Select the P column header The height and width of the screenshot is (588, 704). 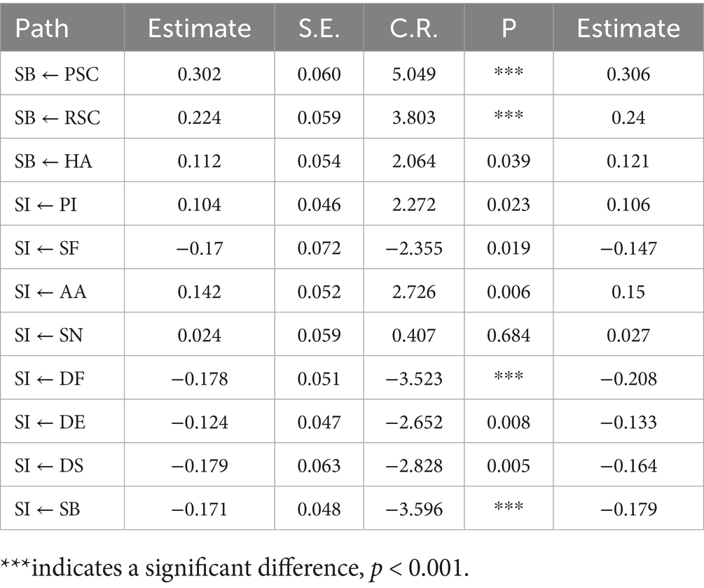pos(509,28)
